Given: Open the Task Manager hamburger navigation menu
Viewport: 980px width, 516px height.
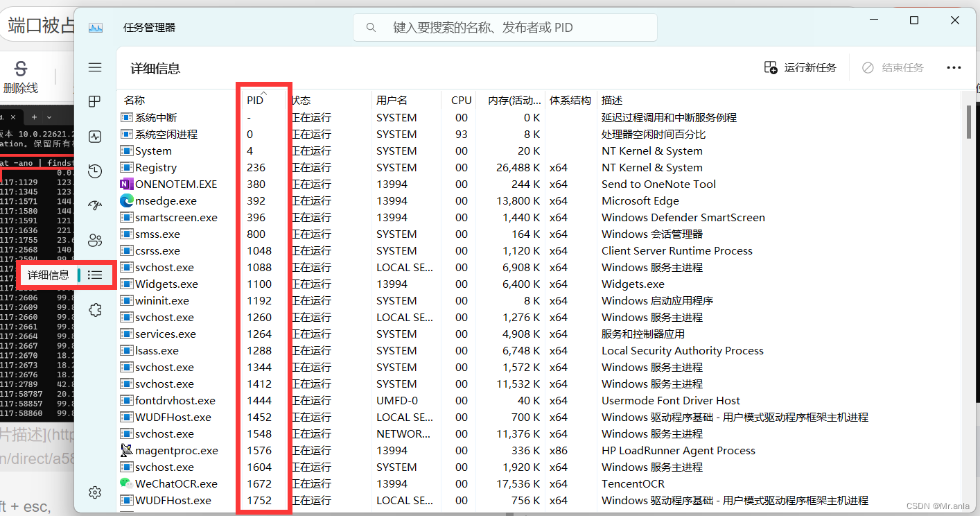Looking at the screenshot, I should click(95, 67).
